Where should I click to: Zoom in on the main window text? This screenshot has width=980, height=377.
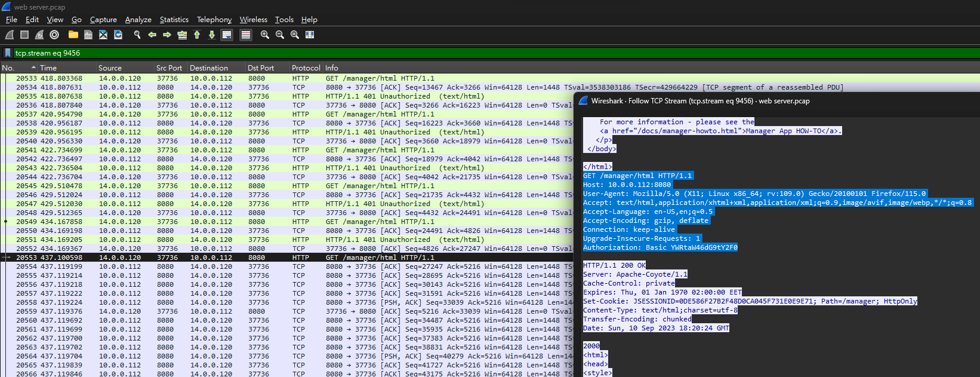(265, 35)
